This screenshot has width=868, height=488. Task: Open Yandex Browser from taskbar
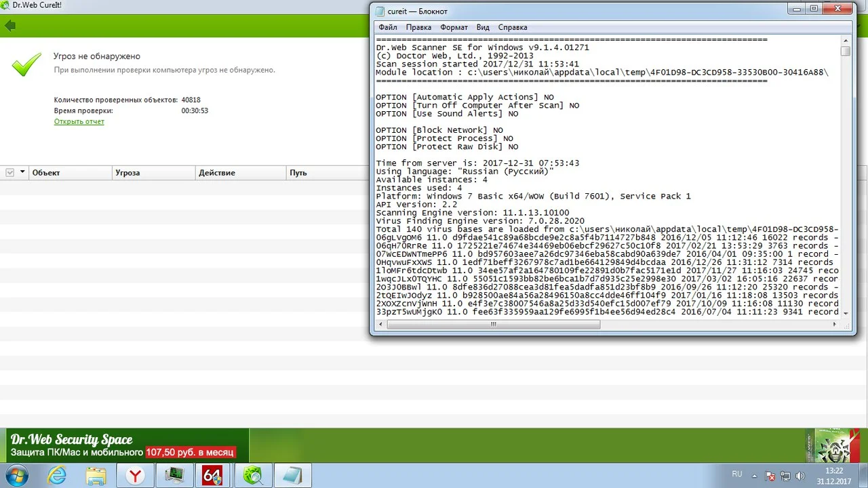[136, 476]
